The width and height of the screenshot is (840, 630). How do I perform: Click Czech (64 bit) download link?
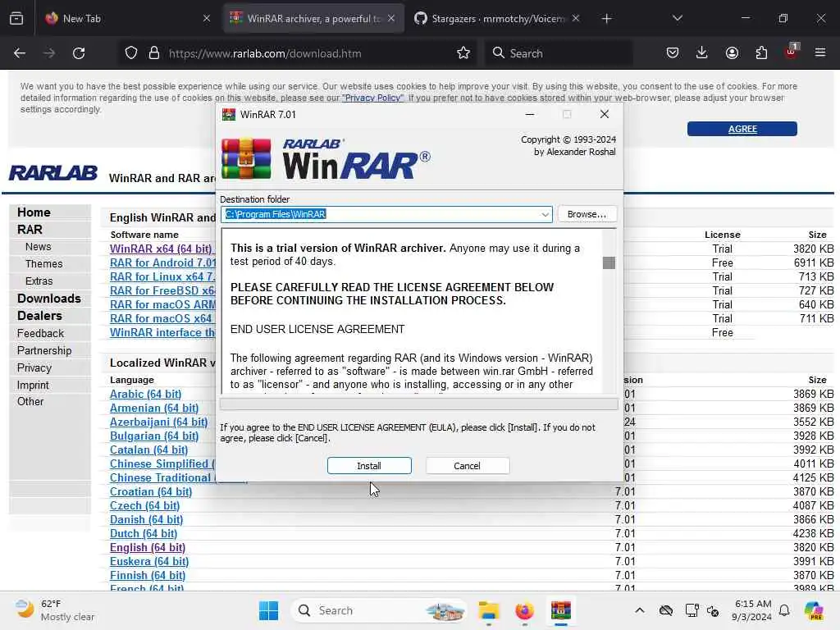coord(144,505)
